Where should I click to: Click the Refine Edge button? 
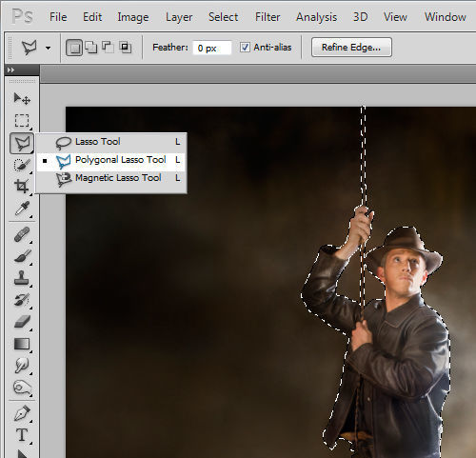pyautogui.click(x=351, y=48)
